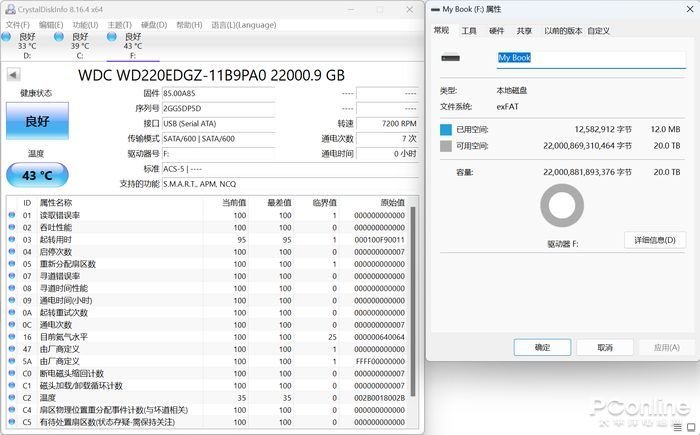Click status dot for attribute C1 磁头加载/卸载循环计数

click(12, 385)
